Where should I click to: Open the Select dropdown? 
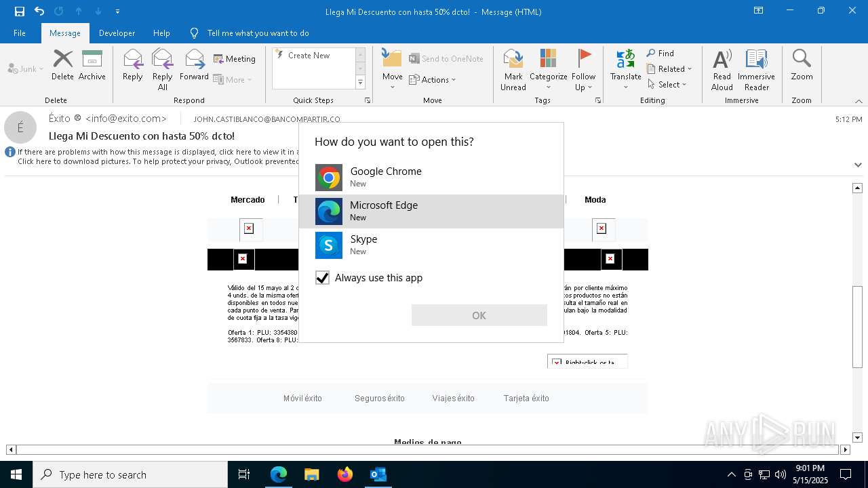pos(667,85)
